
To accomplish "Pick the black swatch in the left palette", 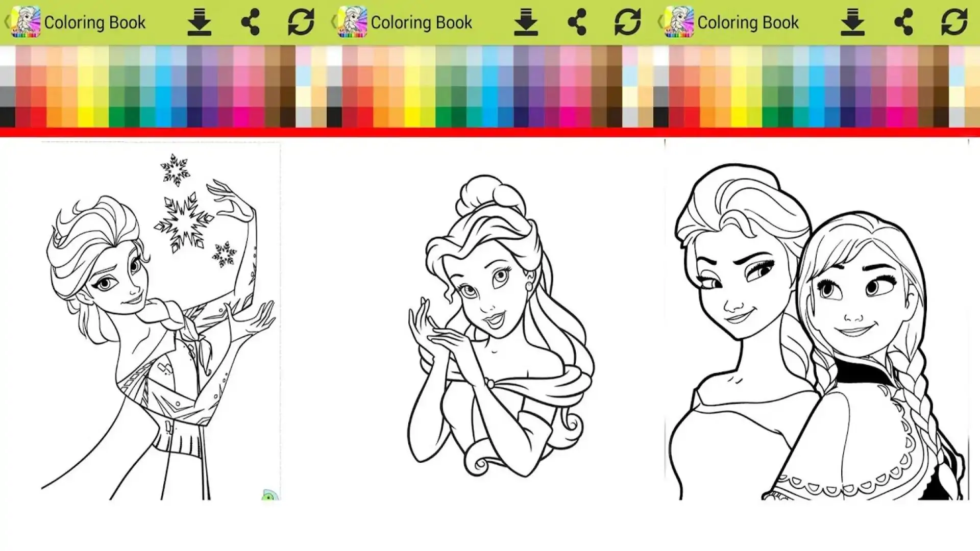I will [8, 117].
